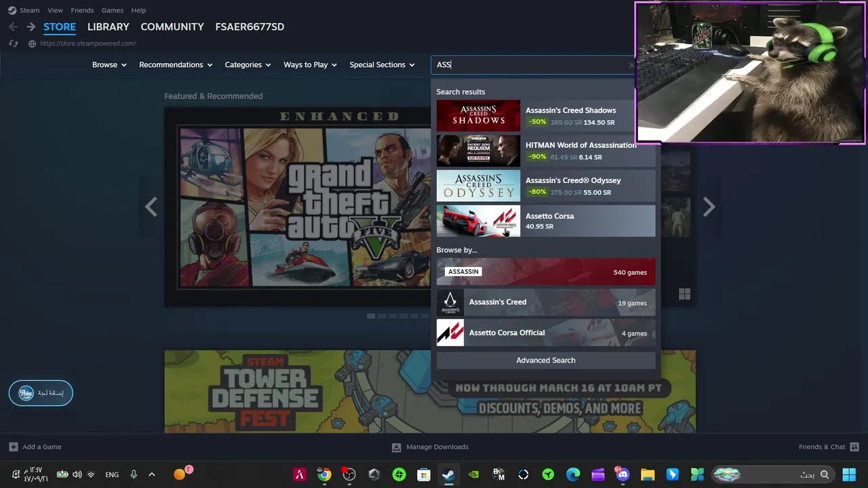868x488 pixels.
Task: Expand the Categories dropdown
Action: (x=248, y=65)
